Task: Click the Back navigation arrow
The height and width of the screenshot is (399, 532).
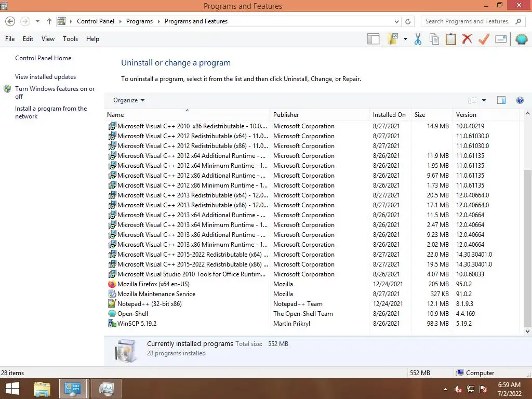Action: [x=10, y=21]
